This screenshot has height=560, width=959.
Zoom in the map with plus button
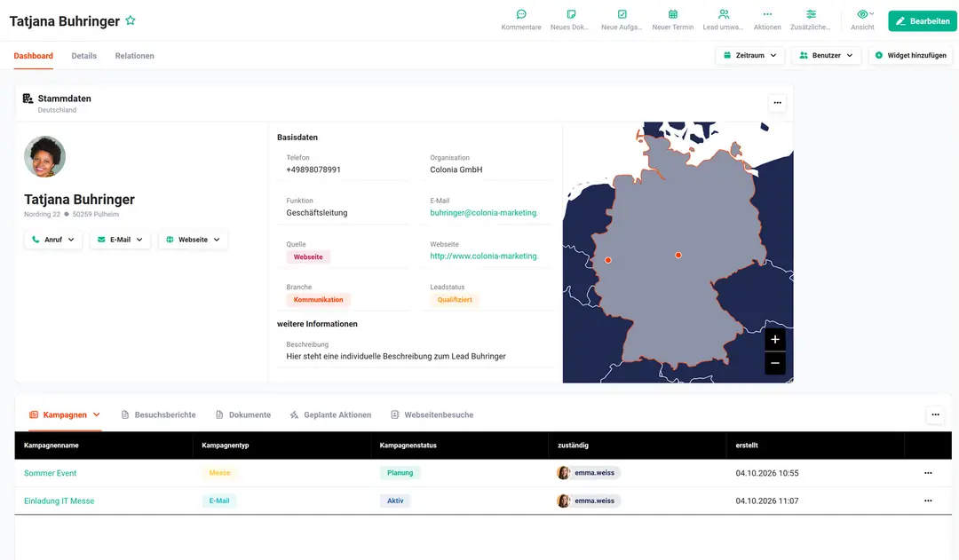pos(775,339)
